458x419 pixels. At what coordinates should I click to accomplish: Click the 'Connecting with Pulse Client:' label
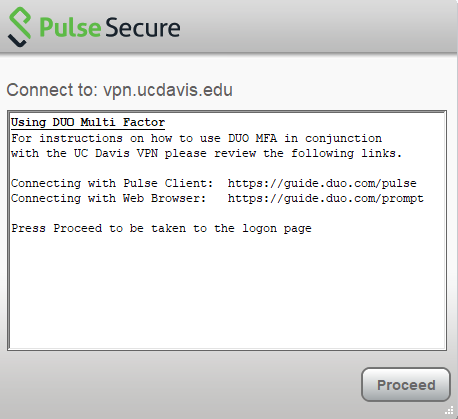tap(112, 183)
